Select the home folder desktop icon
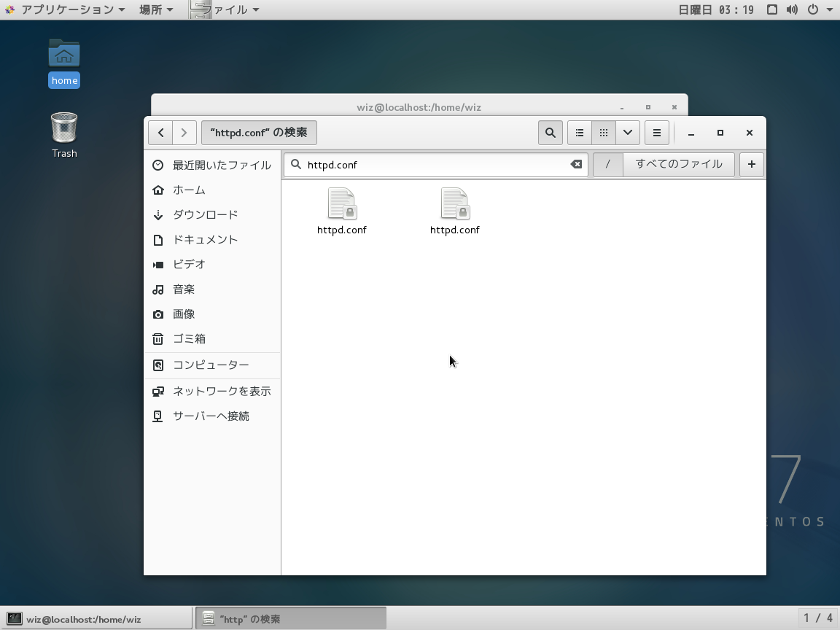This screenshot has height=630, width=840. (x=64, y=63)
